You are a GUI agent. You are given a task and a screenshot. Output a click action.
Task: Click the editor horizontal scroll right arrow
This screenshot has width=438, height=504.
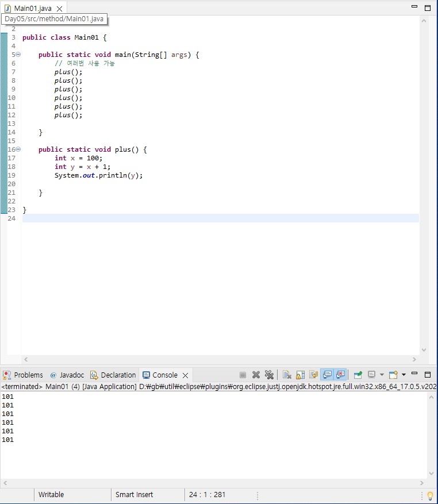pyautogui.click(x=414, y=359)
